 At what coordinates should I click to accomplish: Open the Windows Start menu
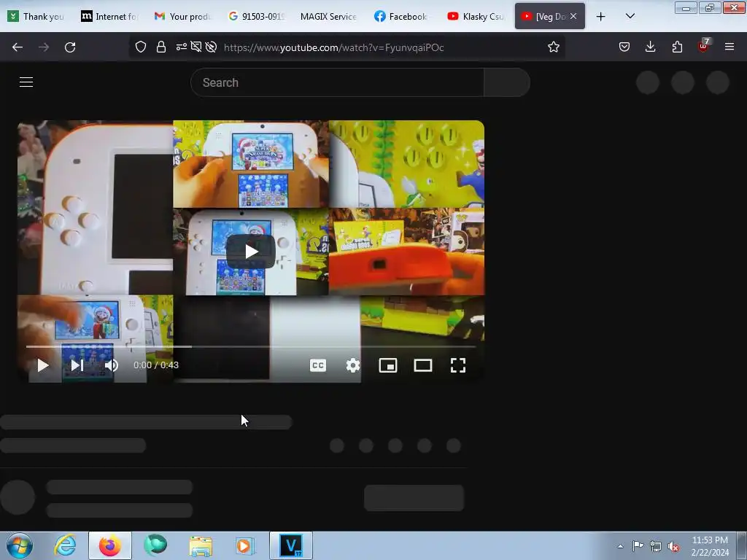pyautogui.click(x=20, y=545)
